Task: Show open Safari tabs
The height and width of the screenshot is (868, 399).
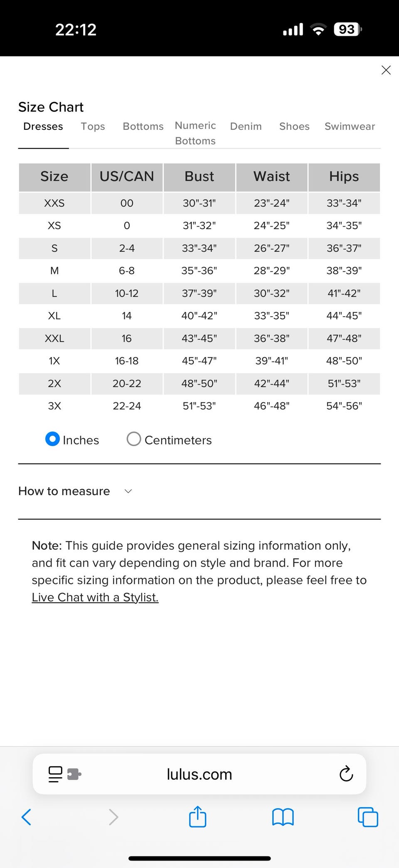Action: pyautogui.click(x=368, y=816)
